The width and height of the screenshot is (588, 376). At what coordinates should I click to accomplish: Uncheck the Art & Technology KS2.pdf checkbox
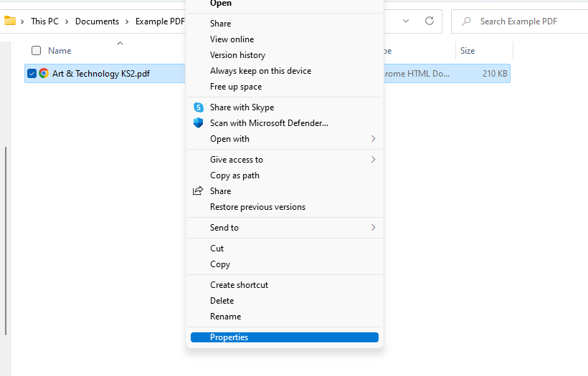(32, 73)
